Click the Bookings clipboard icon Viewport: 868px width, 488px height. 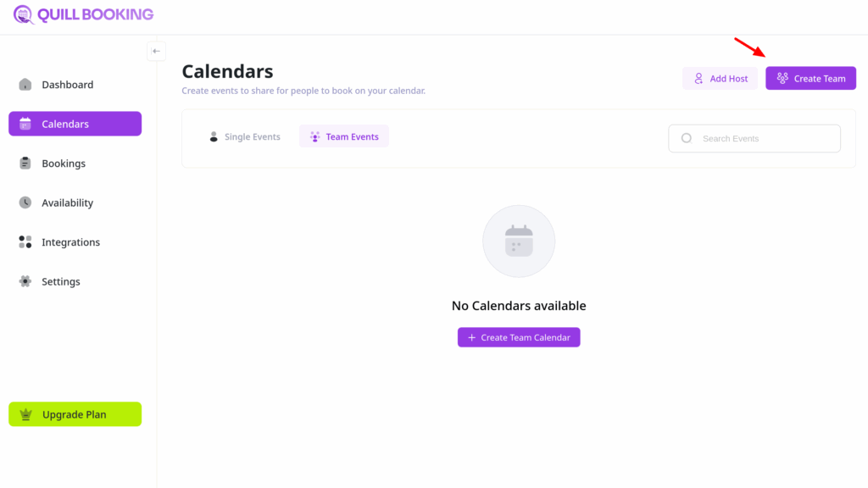click(25, 164)
